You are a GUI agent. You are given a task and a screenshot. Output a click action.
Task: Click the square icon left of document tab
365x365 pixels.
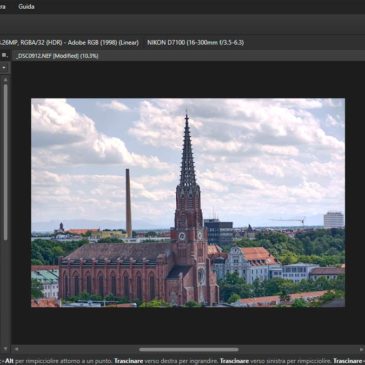[4, 55]
